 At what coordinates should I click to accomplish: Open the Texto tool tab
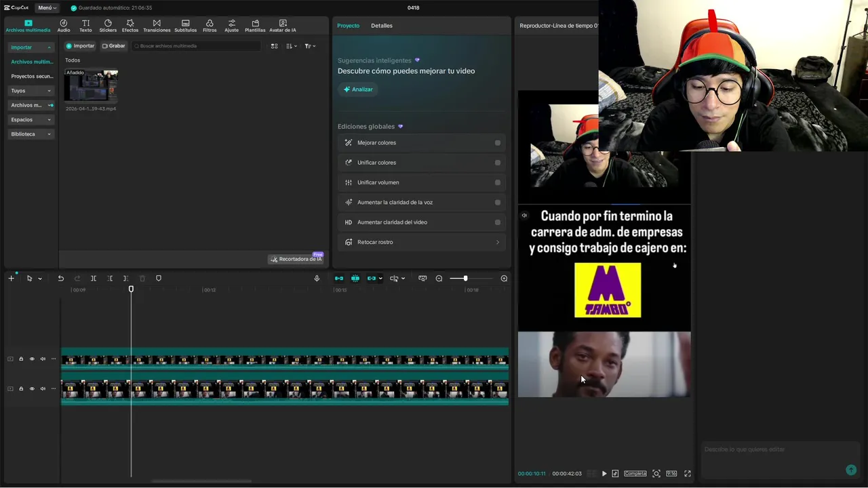click(x=85, y=26)
